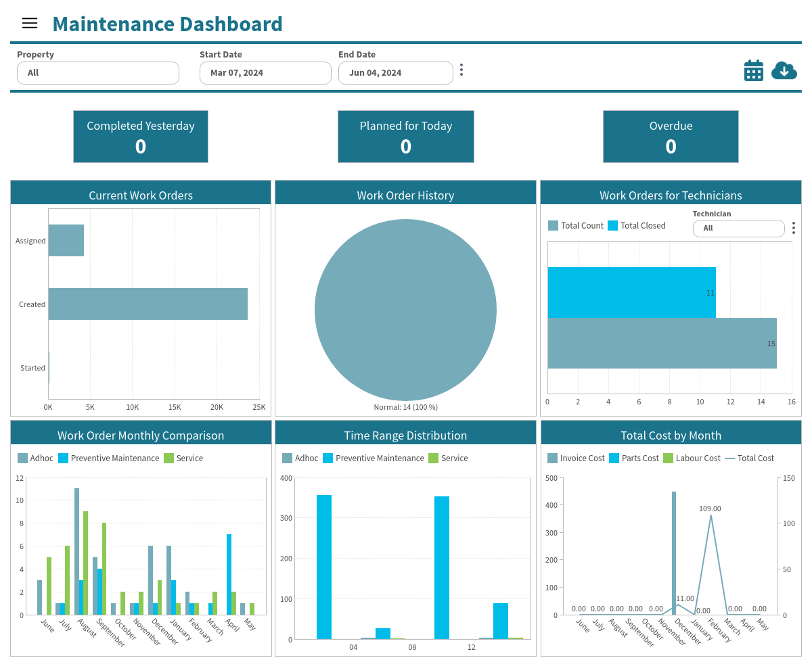This screenshot has height=660, width=812.
Task: Open the hamburger navigation menu
Action: [30, 23]
